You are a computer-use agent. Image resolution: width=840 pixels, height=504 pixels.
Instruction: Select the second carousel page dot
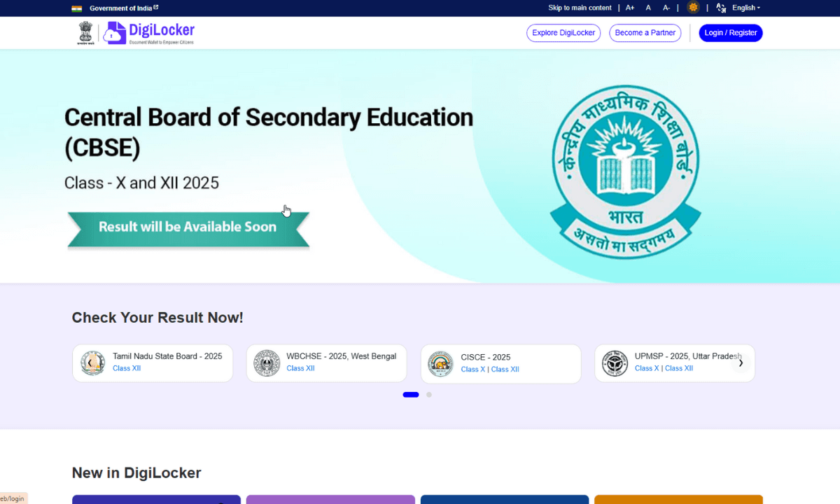429,395
